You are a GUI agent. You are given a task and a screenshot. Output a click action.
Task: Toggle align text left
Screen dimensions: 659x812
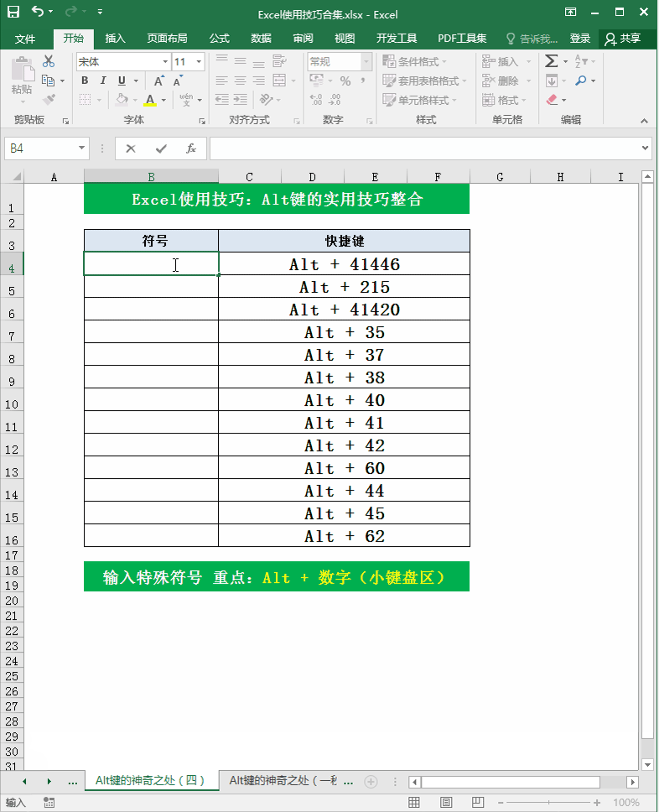point(221,81)
